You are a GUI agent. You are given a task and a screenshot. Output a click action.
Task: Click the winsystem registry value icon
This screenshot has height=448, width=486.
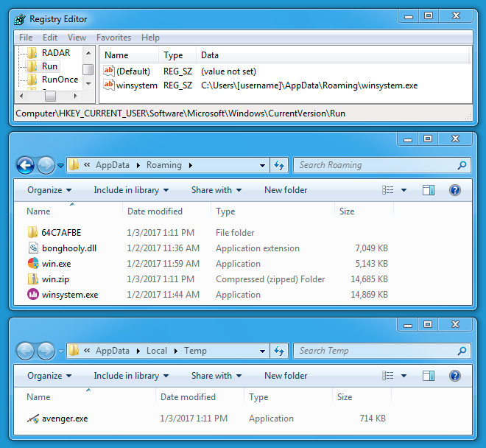(109, 85)
